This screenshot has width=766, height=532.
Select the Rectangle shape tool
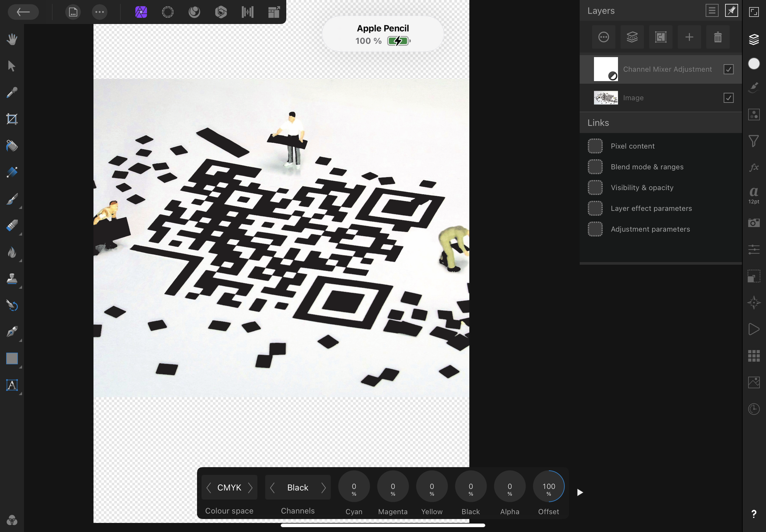tap(12, 359)
